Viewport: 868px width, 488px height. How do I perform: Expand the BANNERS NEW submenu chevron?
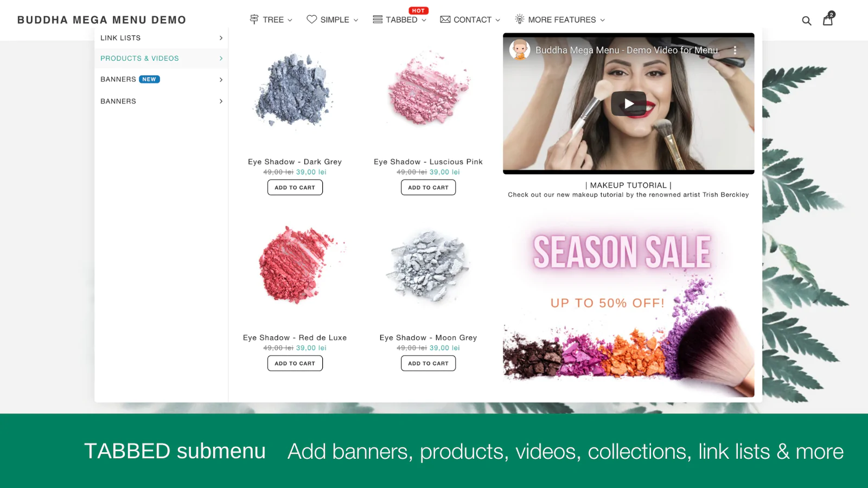(x=221, y=80)
